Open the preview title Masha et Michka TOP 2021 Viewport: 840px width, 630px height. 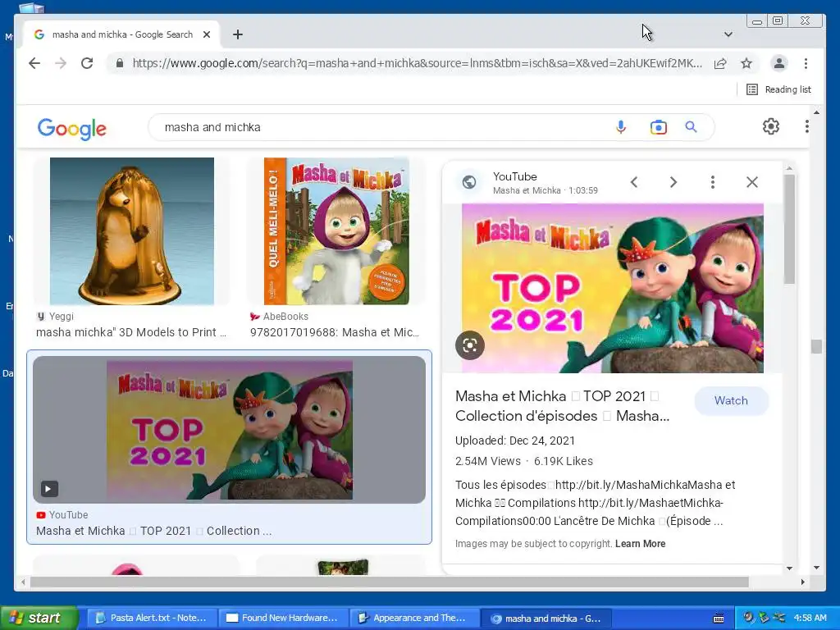pos(563,406)
